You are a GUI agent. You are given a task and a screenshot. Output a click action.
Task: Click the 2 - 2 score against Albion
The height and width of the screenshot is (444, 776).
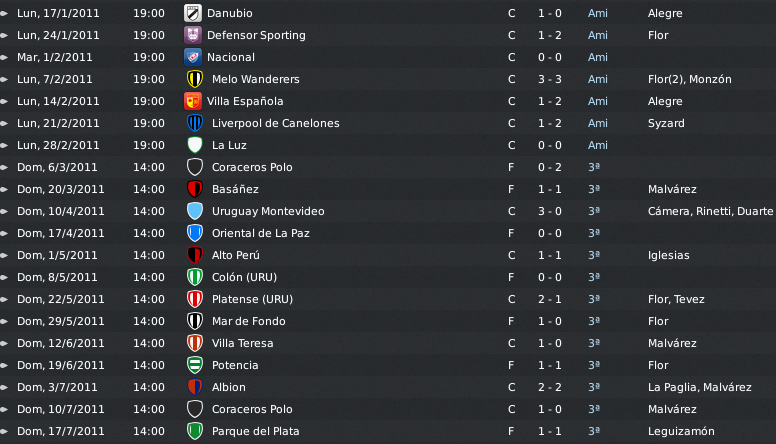coord(550,387)
